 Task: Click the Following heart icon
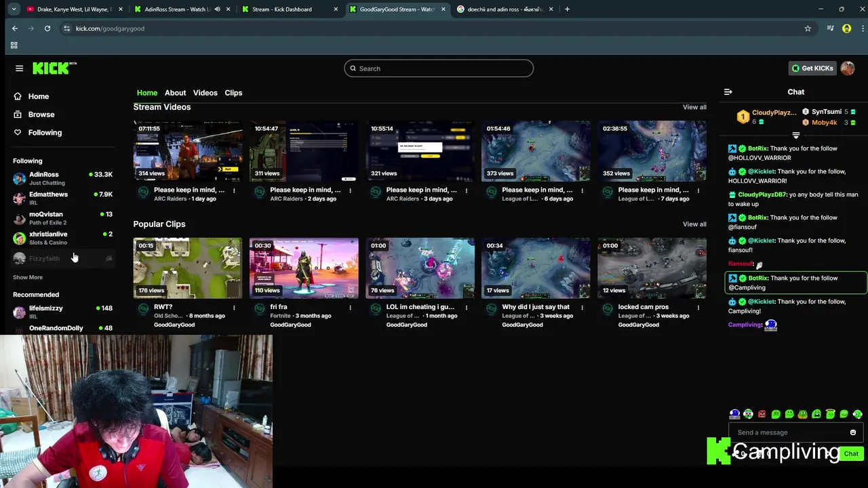[18, 132]
